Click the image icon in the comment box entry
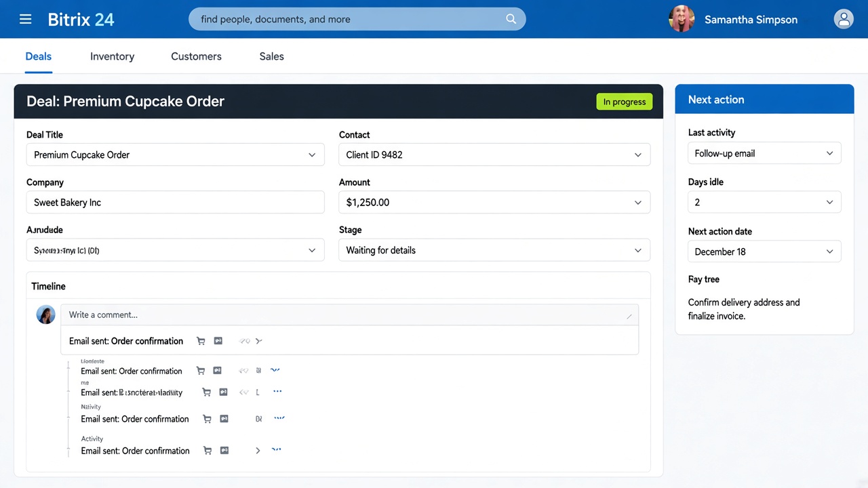The image size is (868, 488). [x=218, y=341]
